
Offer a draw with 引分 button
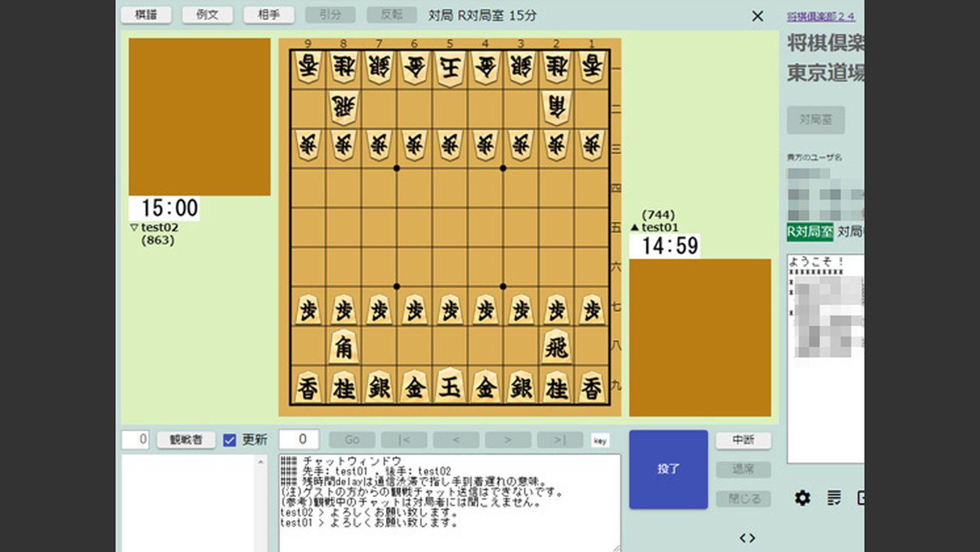pos(330,15)
